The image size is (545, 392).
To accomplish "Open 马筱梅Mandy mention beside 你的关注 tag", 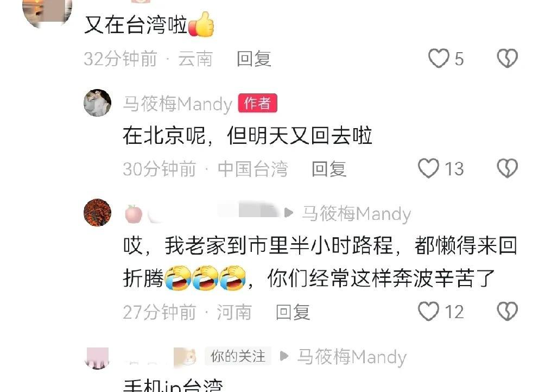I will pyautogui.click(x=352, y=357).
